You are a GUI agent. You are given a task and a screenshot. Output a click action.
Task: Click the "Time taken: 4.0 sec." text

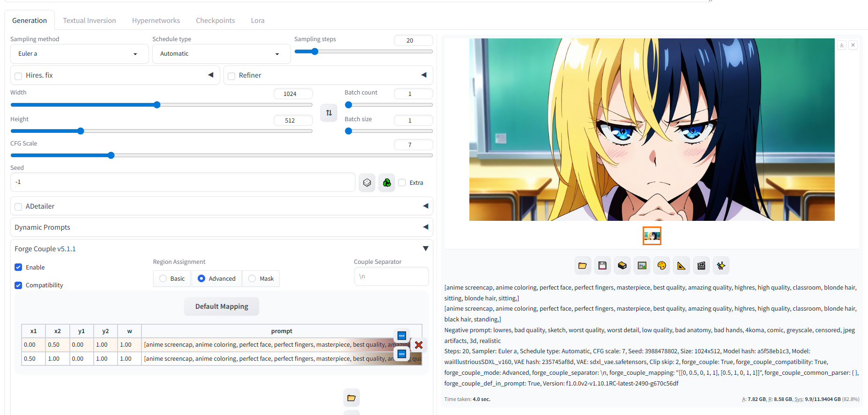tap(467, 399)
